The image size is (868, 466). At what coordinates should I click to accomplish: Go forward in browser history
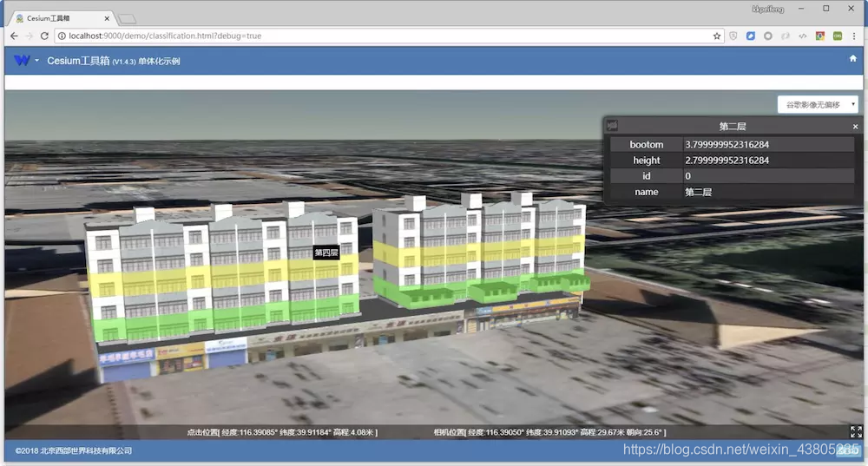(30, 36)
